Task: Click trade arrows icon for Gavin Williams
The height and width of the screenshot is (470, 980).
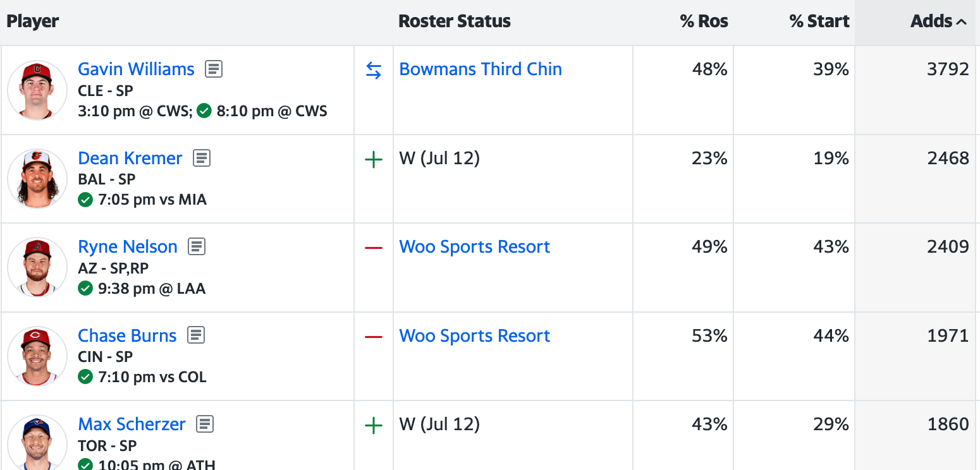Action: pyautogui.click(x=374, y=71)
